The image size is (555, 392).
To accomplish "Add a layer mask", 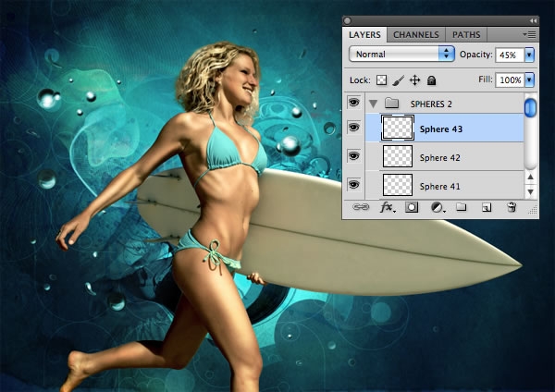I will tap(412, 207).
